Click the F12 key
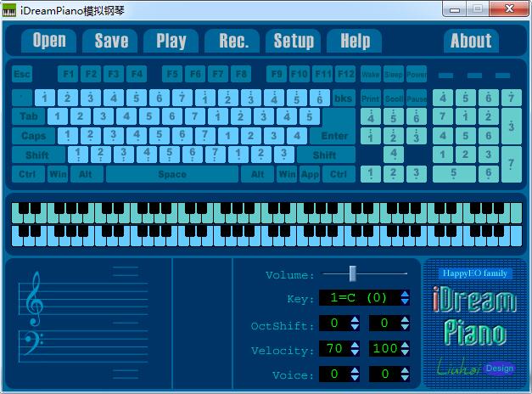 tap(345, 74)
